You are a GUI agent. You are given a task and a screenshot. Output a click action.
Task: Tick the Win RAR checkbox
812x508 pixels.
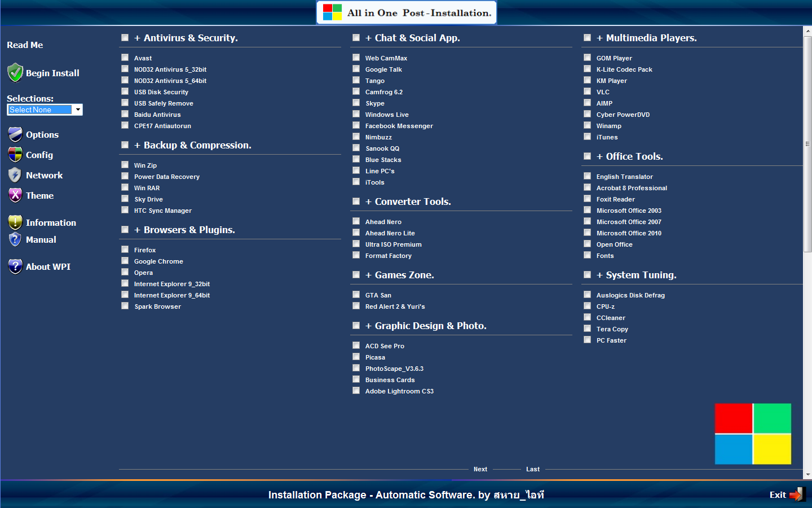pyautogui.click(x=125, y=187)
